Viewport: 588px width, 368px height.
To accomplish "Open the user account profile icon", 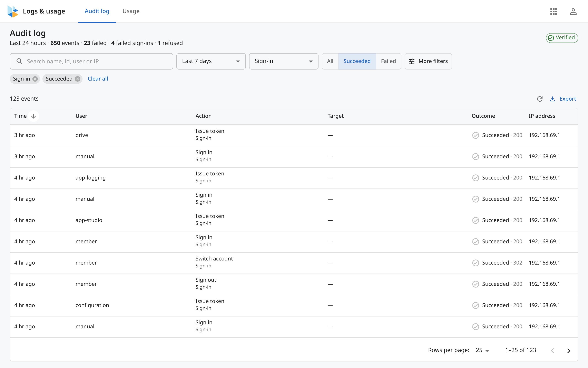I will 573,11.
